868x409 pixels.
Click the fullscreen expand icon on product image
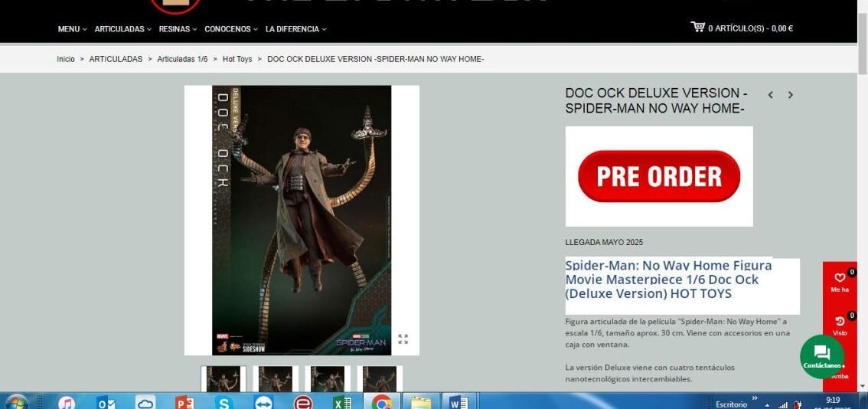coord(403,339)
